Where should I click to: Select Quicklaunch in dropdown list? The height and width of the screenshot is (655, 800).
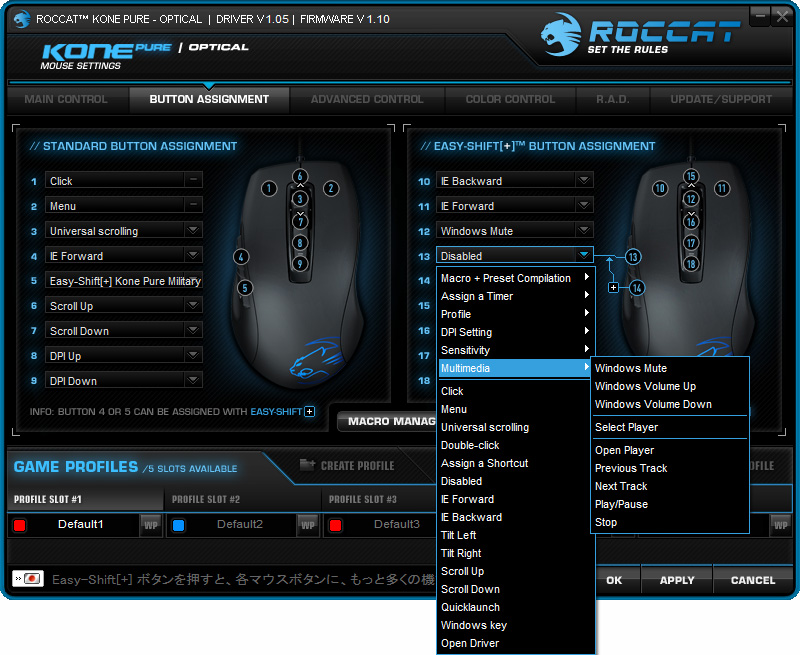click(x=516, y=607)
